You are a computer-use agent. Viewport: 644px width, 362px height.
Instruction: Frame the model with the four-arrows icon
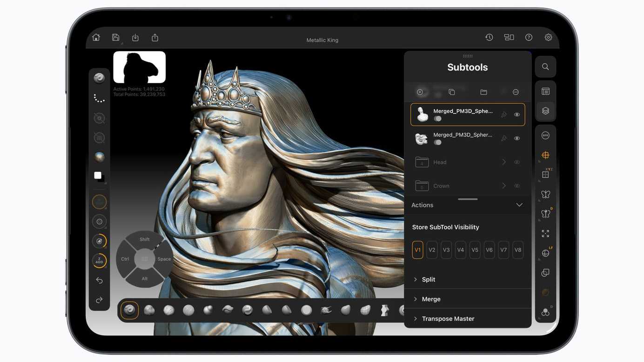(x=545, y=234)
